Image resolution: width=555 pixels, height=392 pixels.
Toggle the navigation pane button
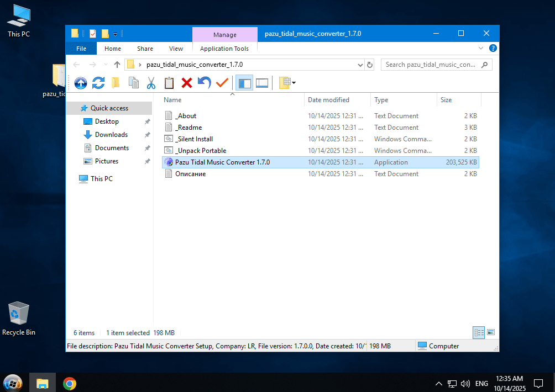(244, 83)
